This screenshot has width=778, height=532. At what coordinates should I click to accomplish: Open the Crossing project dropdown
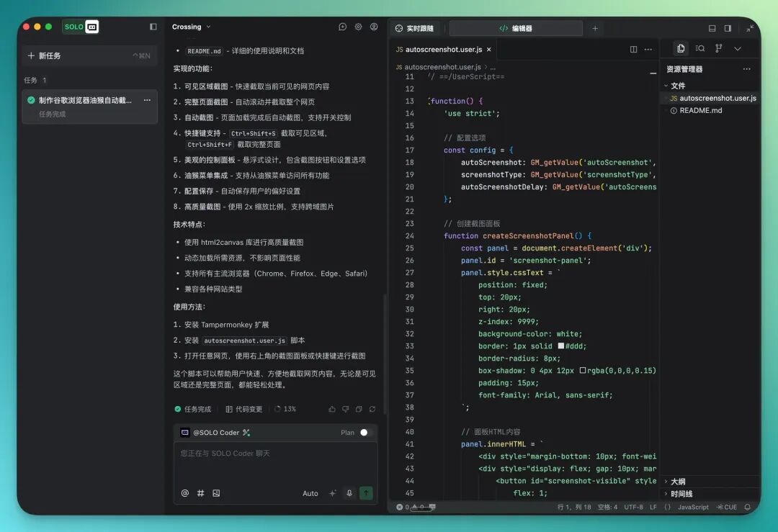[x=192, y=27]
